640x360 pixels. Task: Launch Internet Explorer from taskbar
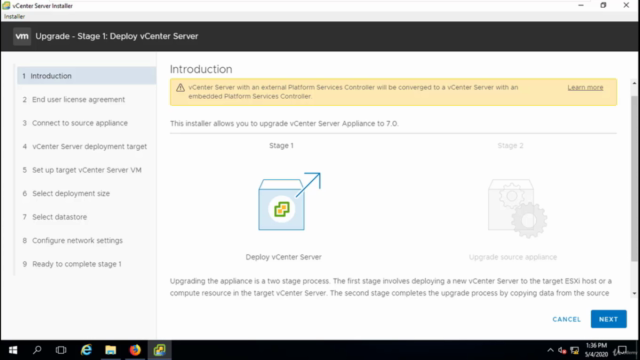tap(86, 350)
